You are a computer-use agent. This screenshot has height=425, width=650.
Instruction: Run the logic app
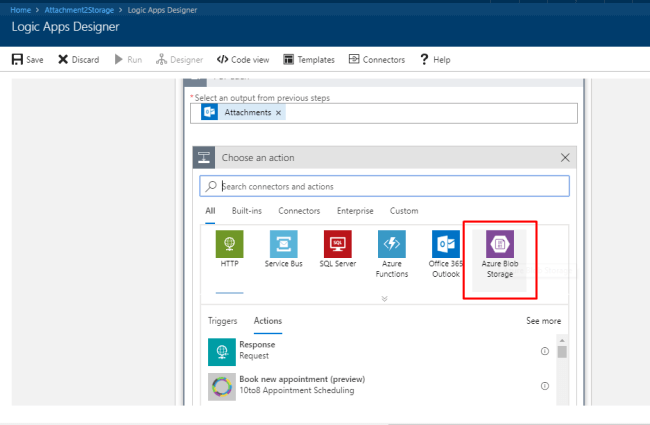pos(129,60)
